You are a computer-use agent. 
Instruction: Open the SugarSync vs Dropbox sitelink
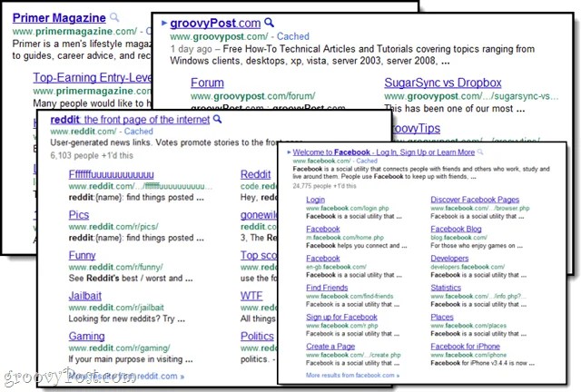tap(442, 83)
